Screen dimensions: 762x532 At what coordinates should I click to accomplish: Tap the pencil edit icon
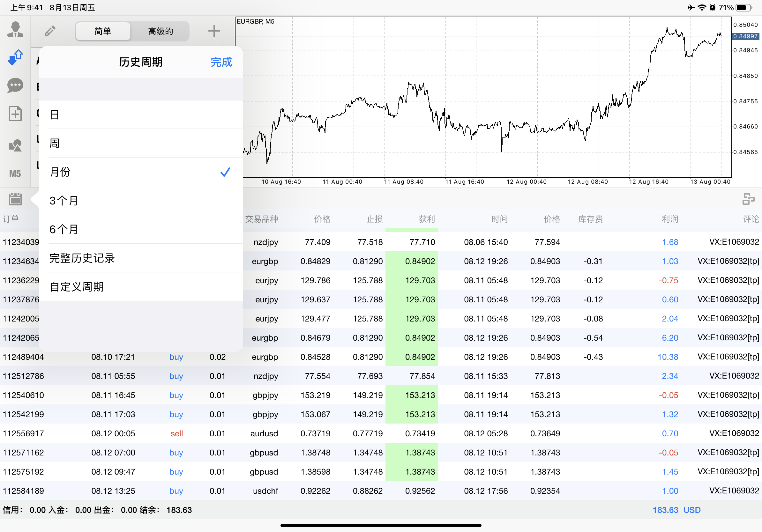(x=50, y=31)
